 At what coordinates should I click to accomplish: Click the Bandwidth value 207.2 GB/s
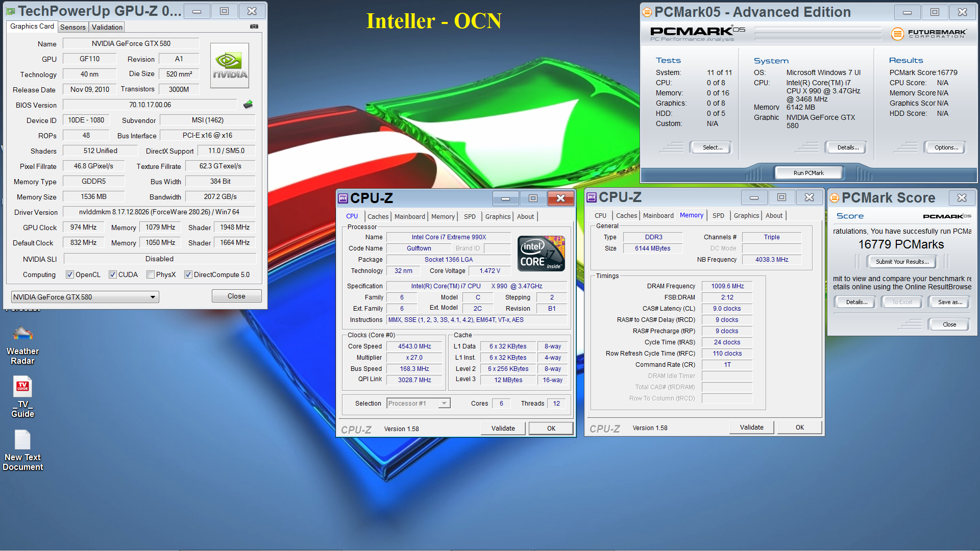pos(220,197)
